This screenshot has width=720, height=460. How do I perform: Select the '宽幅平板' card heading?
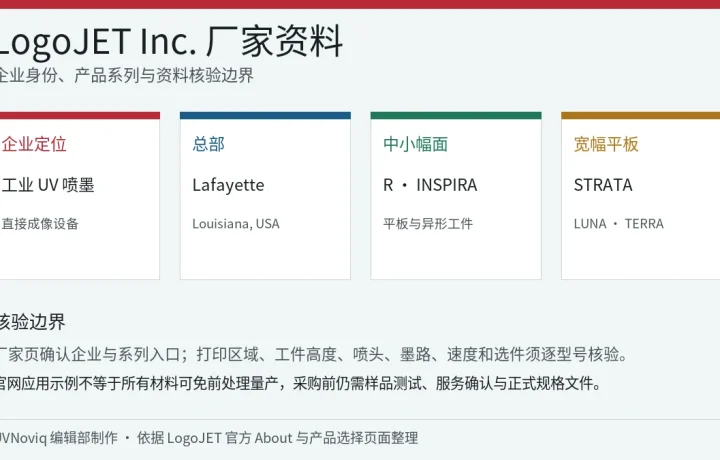click(606, 144)
